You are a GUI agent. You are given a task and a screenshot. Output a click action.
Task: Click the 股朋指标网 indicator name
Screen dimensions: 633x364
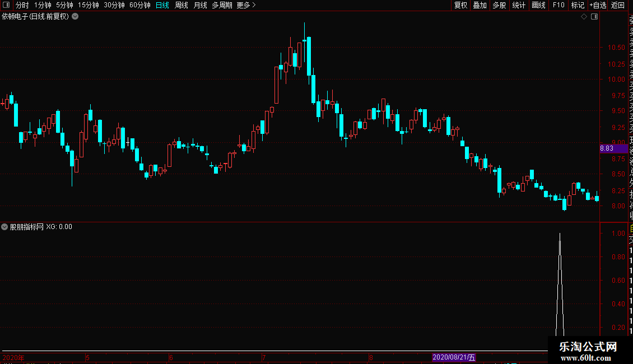(27, 227)
